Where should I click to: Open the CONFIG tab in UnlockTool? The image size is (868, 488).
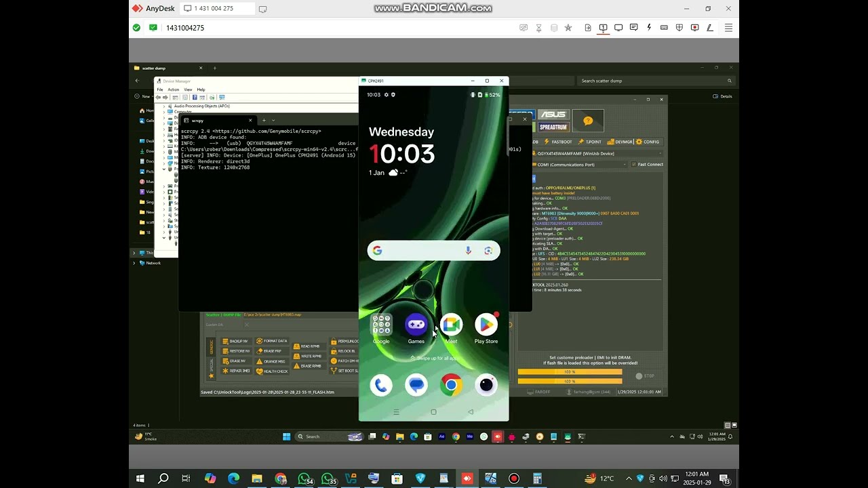tap(648, 142)
